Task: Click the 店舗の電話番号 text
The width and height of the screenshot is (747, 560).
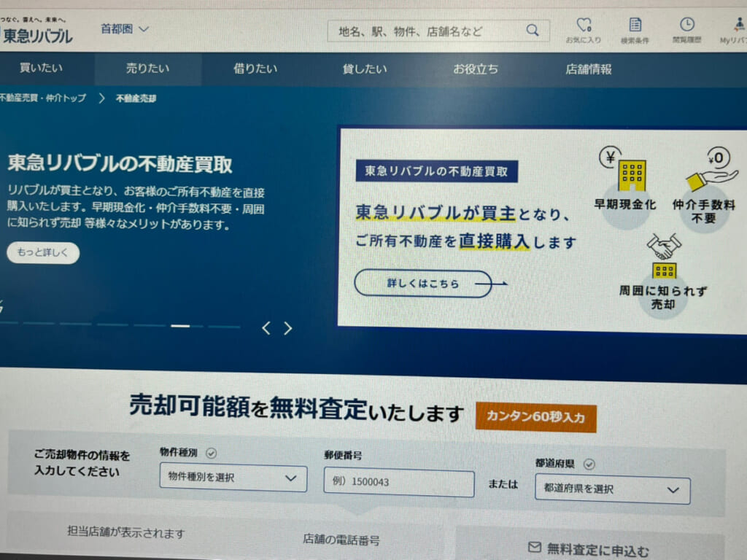Action: pyautogui.click(x=341, y=540)
